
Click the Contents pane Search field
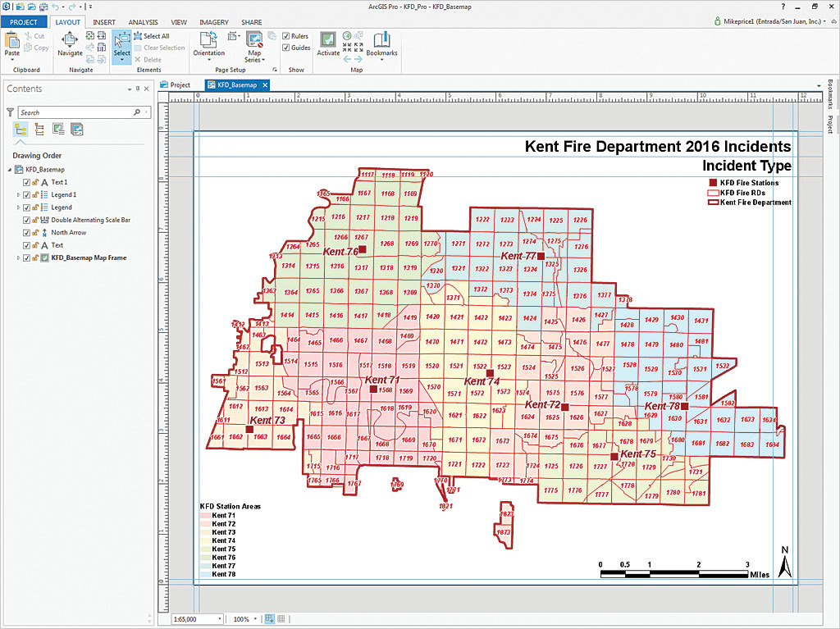point(75,112)
